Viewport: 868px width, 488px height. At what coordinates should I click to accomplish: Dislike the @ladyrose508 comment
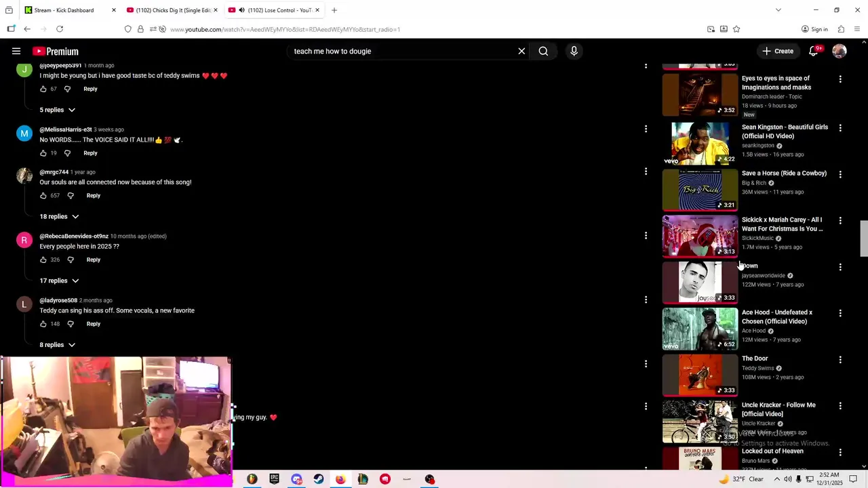pyautogui.click(x=71, y=324)
